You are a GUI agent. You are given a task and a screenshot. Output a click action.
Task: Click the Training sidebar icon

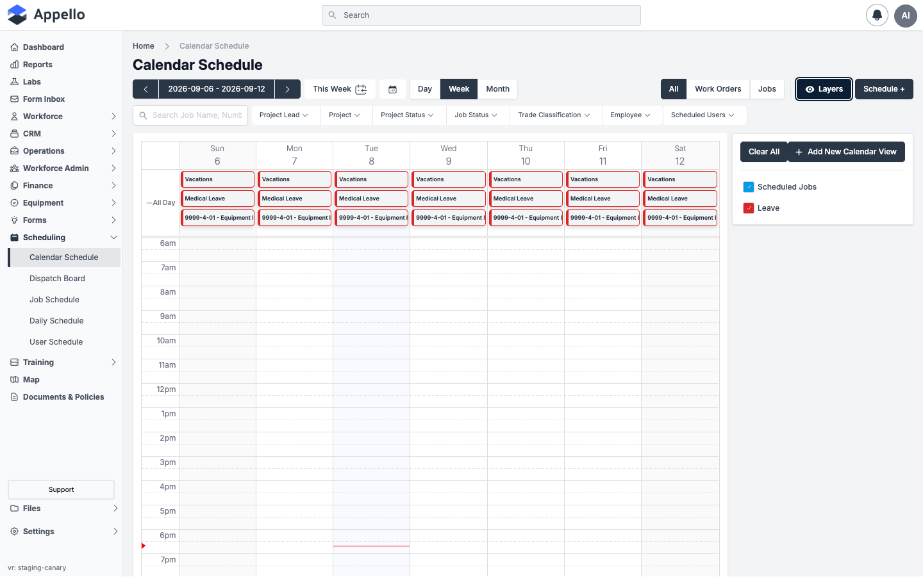click(x=14, y=363)
